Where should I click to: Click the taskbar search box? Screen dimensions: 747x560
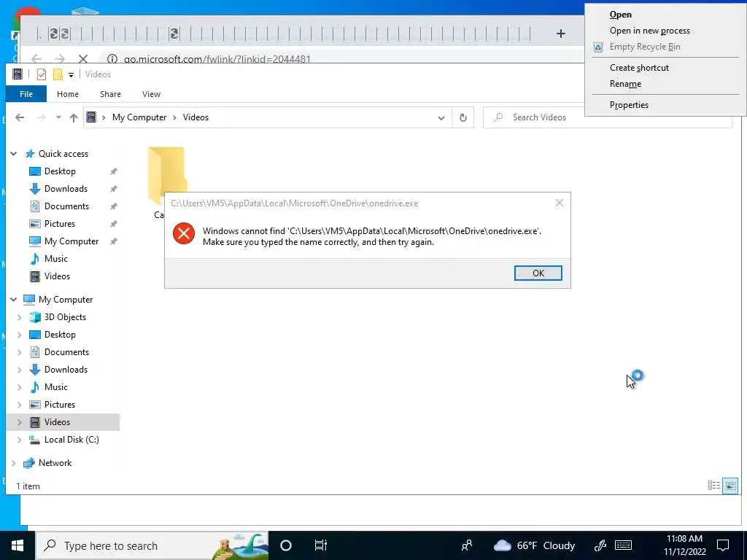tap(152, 545)
